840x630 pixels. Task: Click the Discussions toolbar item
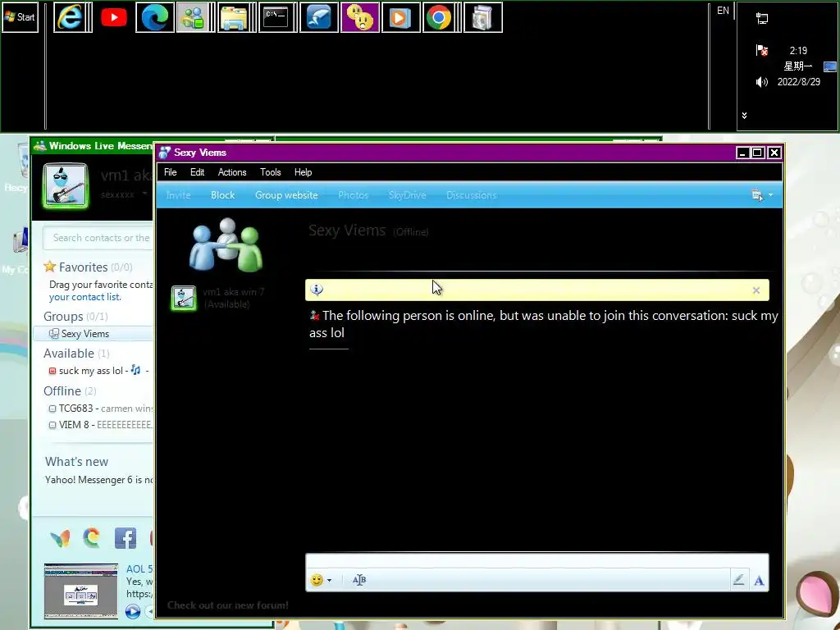pyautogui.click(x=472, y=195)
